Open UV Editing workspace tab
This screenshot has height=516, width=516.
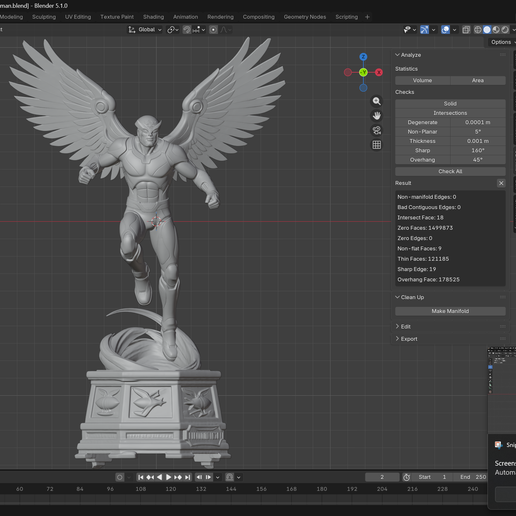click(x=78, y=17)
